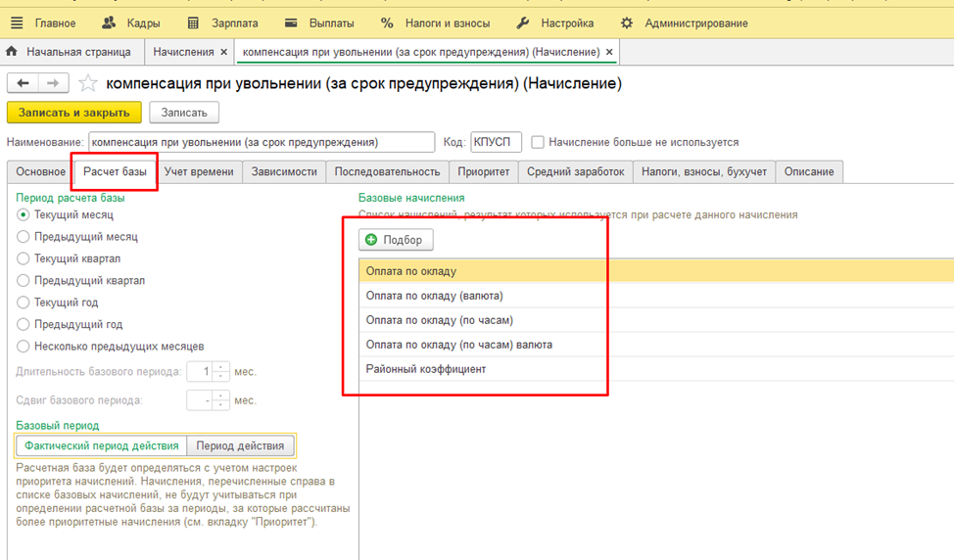954x560 pixels.
Task: Click the back arrow navigation button
Action: pos(24,84)
